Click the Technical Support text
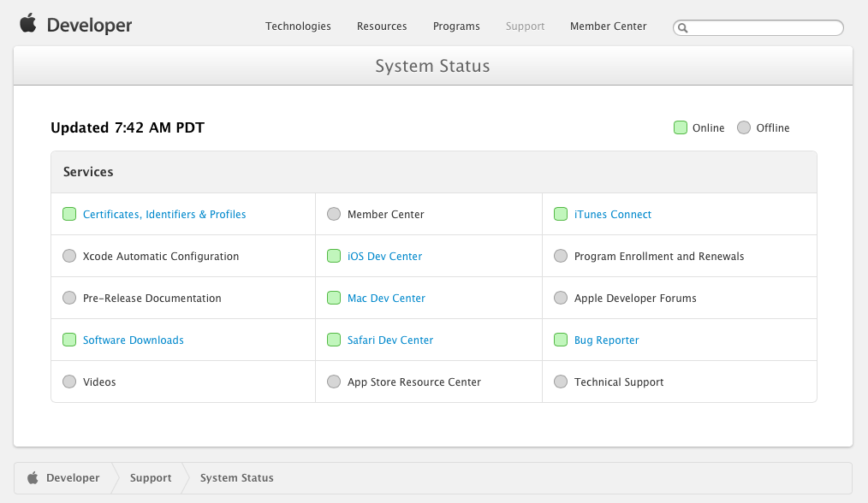 (x=619, y=382)
